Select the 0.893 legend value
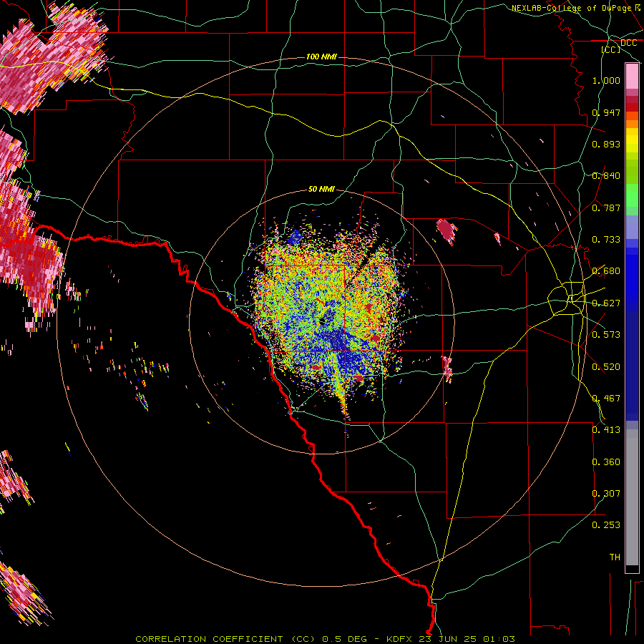Viewport: 644px width, 644px height. coord(606,144)
